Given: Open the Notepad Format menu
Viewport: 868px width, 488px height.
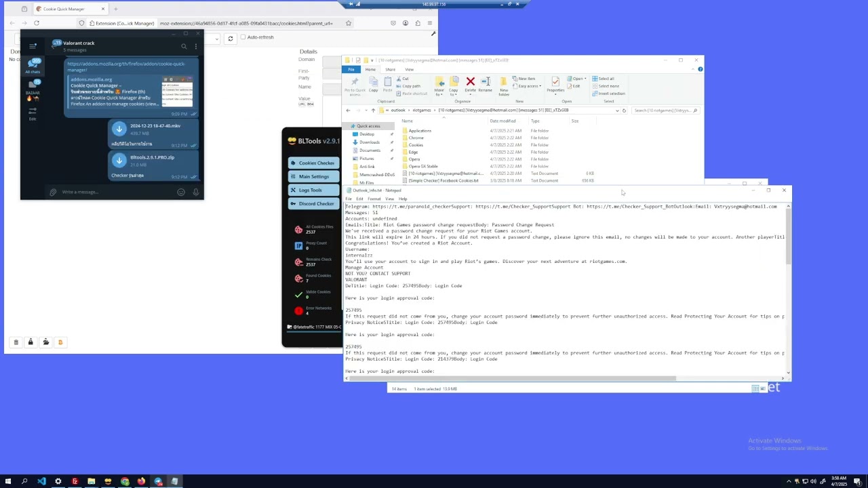Looking at the screenshot, I should [374, 199].
